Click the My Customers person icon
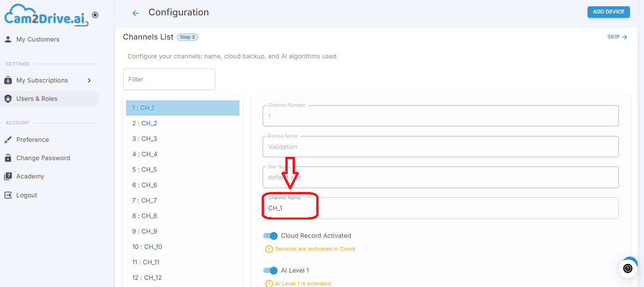This screenshot has height=287, width=644. click(8, 39)
